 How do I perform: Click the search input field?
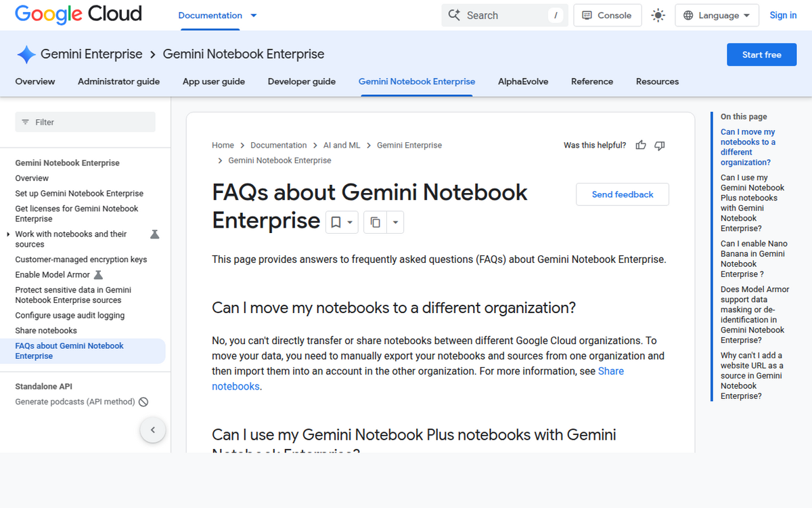point(505,15)
